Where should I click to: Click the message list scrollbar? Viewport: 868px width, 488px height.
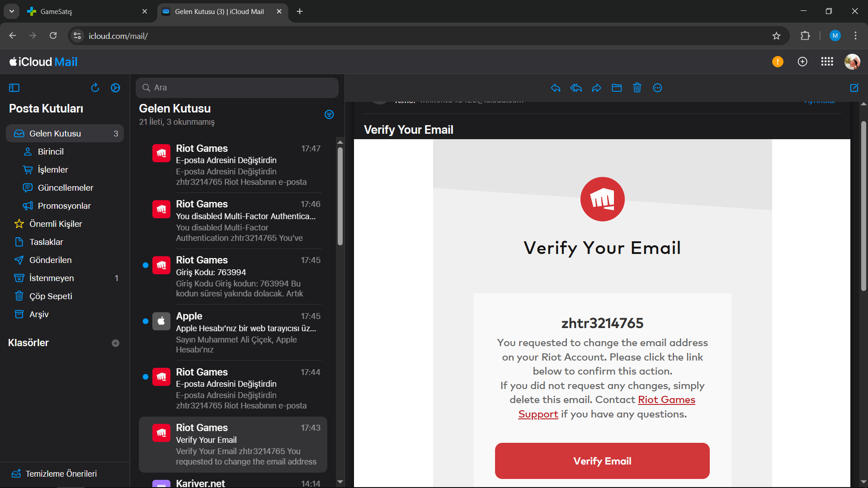[x=340, y=197]
